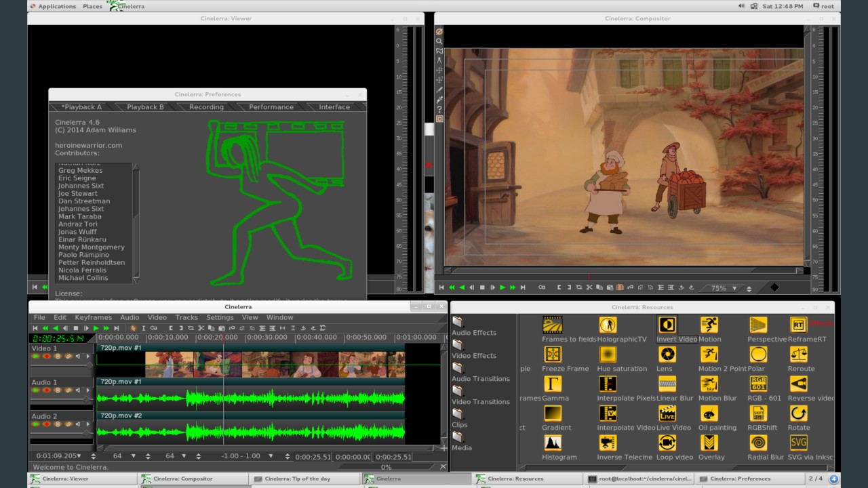Image resolution: width=868 pixels, height=488 pixels.
Task: Switch to the Recording preferences tab
Action: pos(206,107)
